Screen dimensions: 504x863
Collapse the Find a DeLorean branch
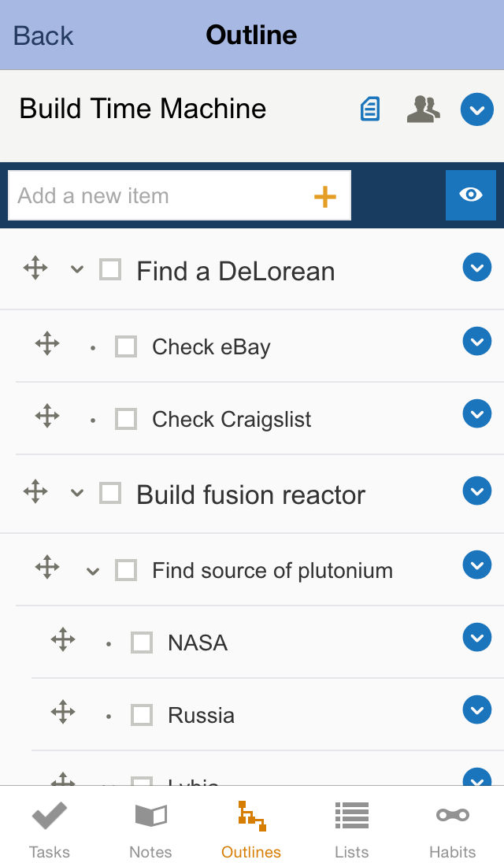click(x=76, y=269)
